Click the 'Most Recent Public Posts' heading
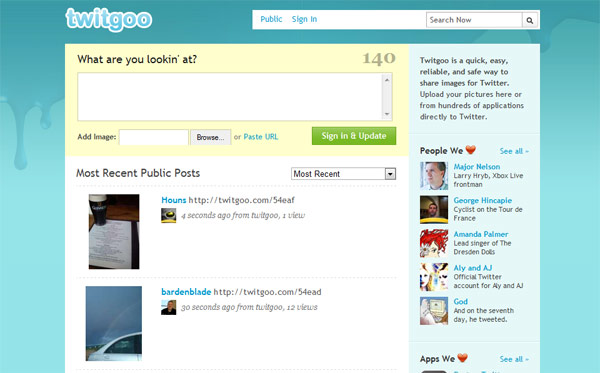This screenshot has width=600, height=373. pos(138,173)
